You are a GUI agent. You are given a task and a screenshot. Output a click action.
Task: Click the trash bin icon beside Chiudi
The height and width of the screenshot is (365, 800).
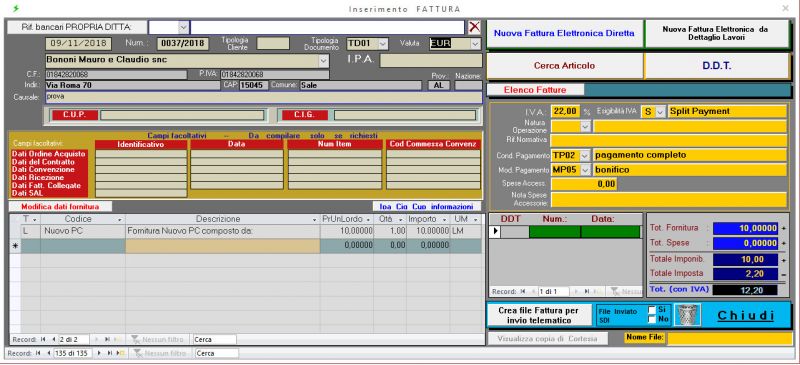point(687,315)
